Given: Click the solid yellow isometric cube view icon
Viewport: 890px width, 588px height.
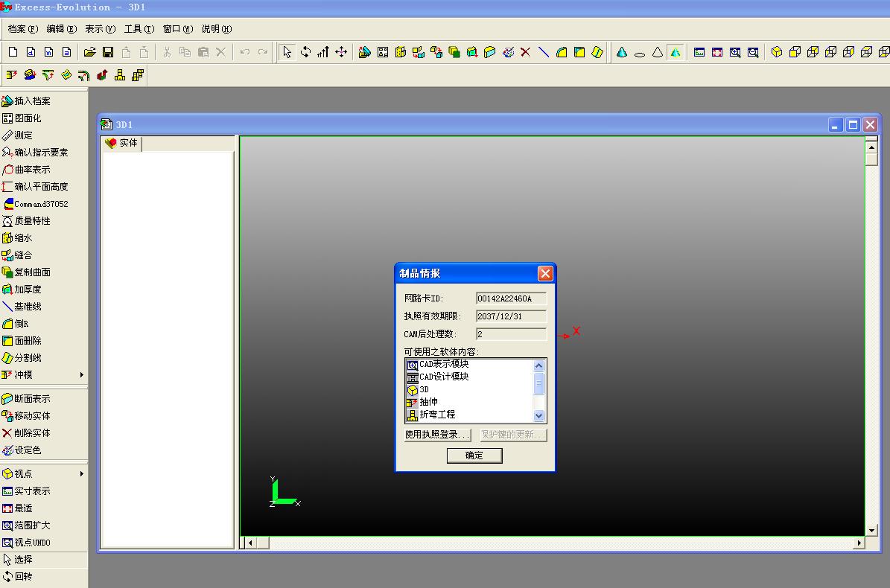Looking at the screenshot, I should (x=777, y=52).
